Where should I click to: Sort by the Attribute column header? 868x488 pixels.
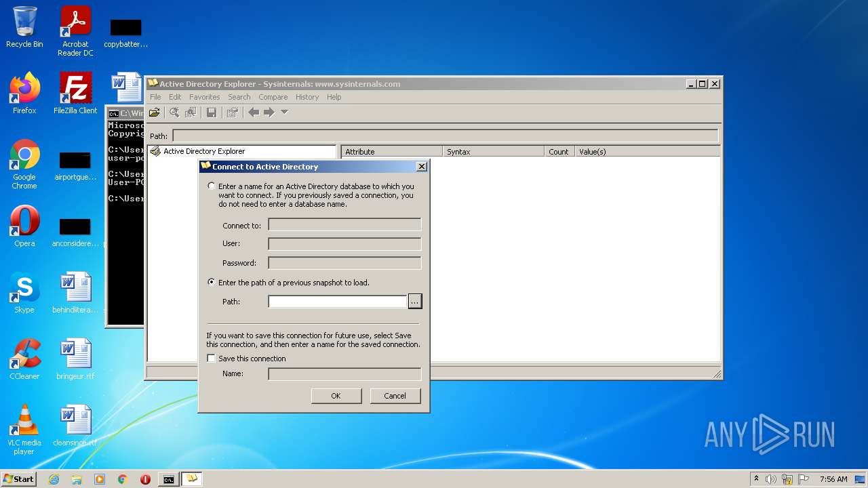391,152
